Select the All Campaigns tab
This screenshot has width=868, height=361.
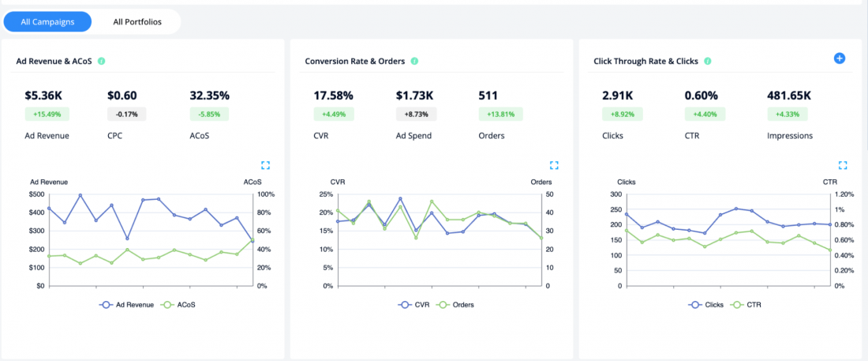(47, 21)
